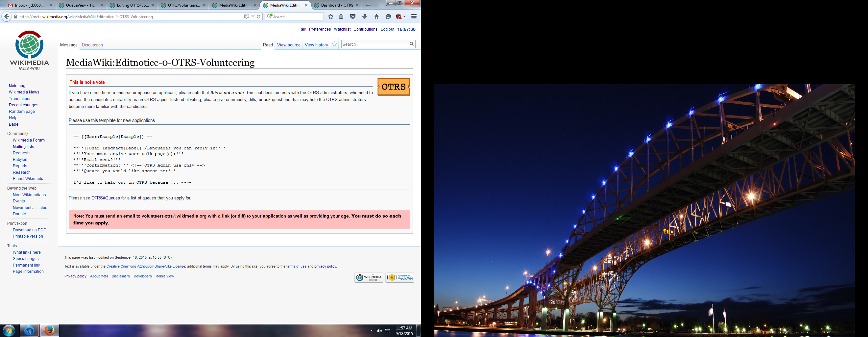Viewport: 868px width, 337px height.
Task: Switch to the QueueView tab
Action: point(81,5)
